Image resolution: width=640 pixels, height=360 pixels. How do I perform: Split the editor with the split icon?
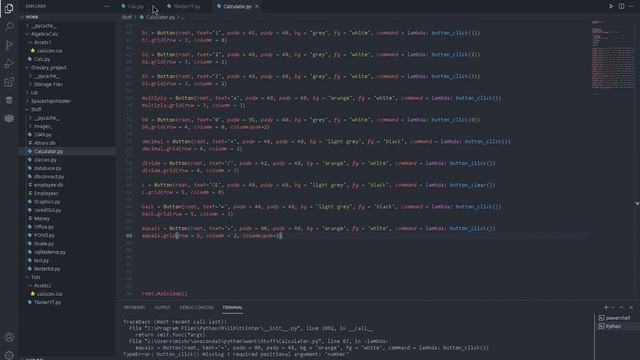pyautogui.click(x=621, y=6)
